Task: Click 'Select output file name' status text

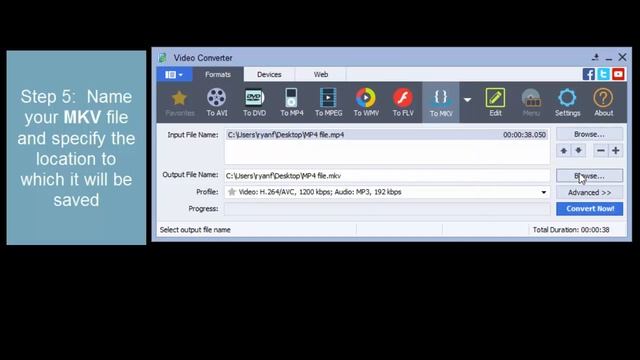Action: (x=195, y=230)
